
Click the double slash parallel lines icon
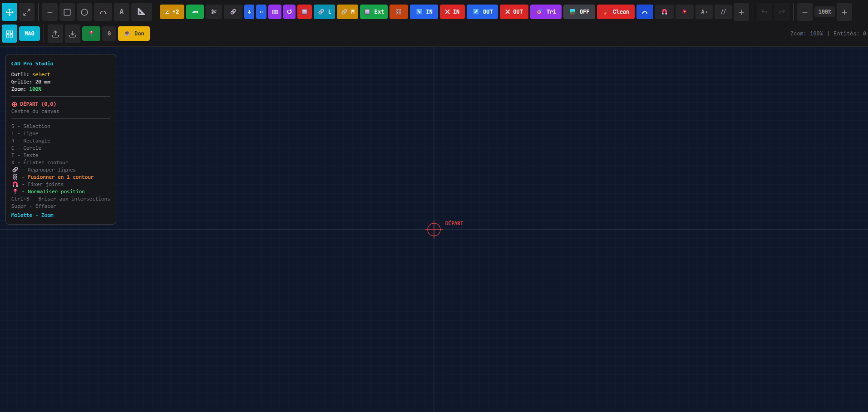[x=723, y=12]
